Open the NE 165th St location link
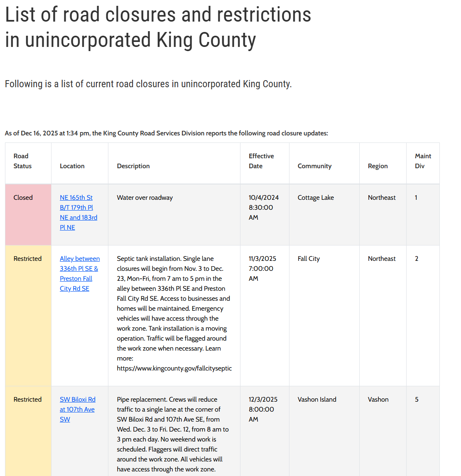Image resolution: width=461 pixels, height=476 pixels. tap(78, 212)
